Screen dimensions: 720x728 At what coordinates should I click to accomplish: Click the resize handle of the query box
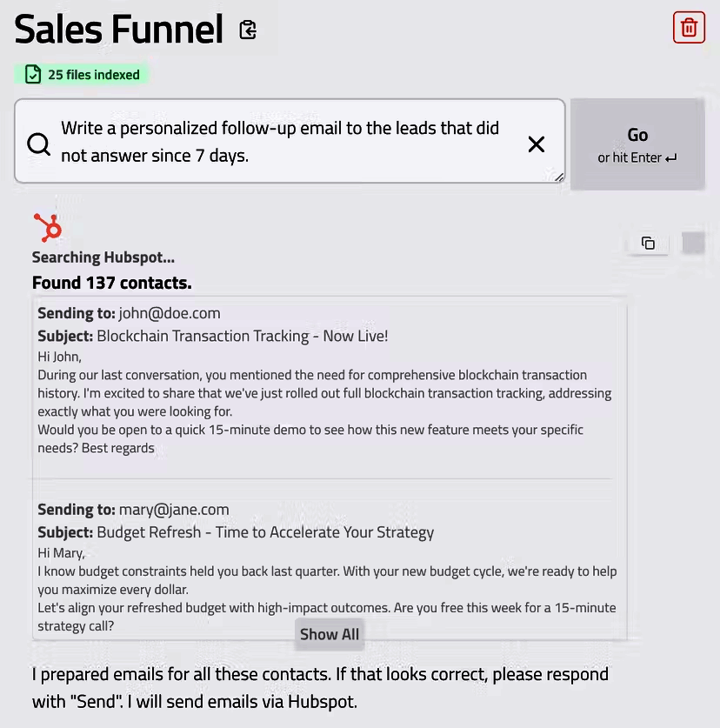pos(559,177)
